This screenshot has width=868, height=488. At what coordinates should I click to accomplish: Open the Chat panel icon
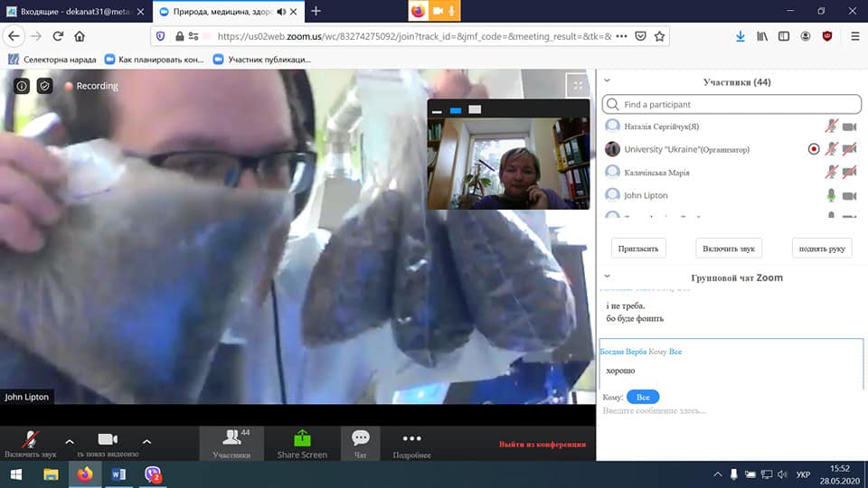point(360,438)
